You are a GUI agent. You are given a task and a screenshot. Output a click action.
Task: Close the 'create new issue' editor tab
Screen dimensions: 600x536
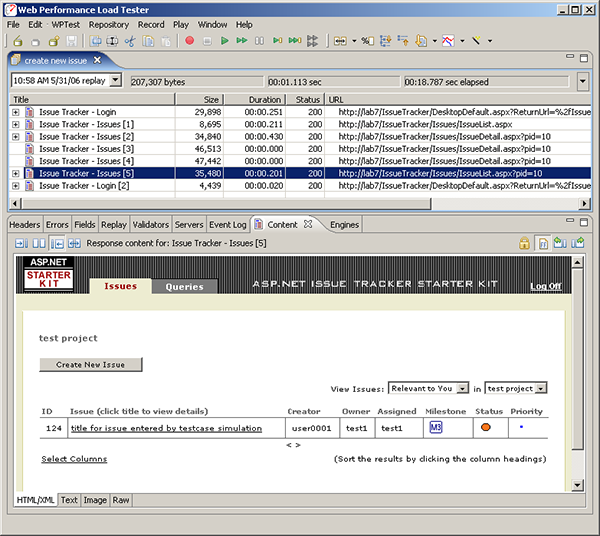point(98,60)
